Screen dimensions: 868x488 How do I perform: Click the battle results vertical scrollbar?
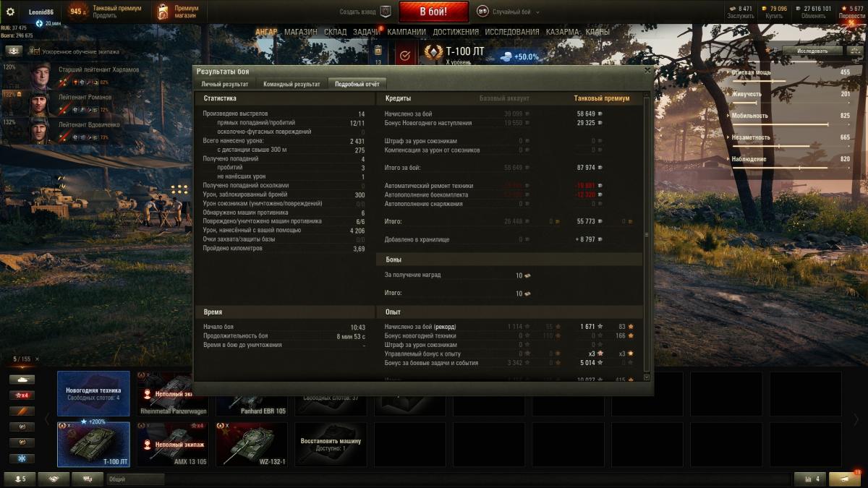click(647, 234)
